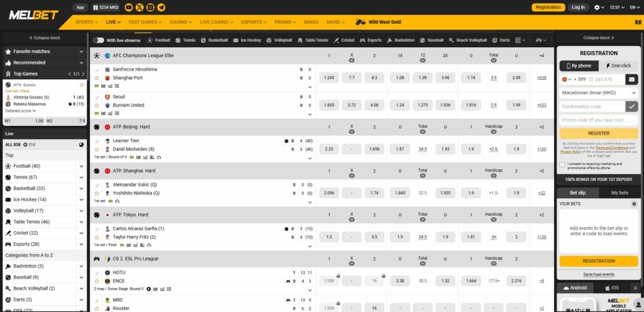Viewport: 644px width, 312px height.
Task: Open the Macedonian denar currency dropdown
Action: (598, 92)
